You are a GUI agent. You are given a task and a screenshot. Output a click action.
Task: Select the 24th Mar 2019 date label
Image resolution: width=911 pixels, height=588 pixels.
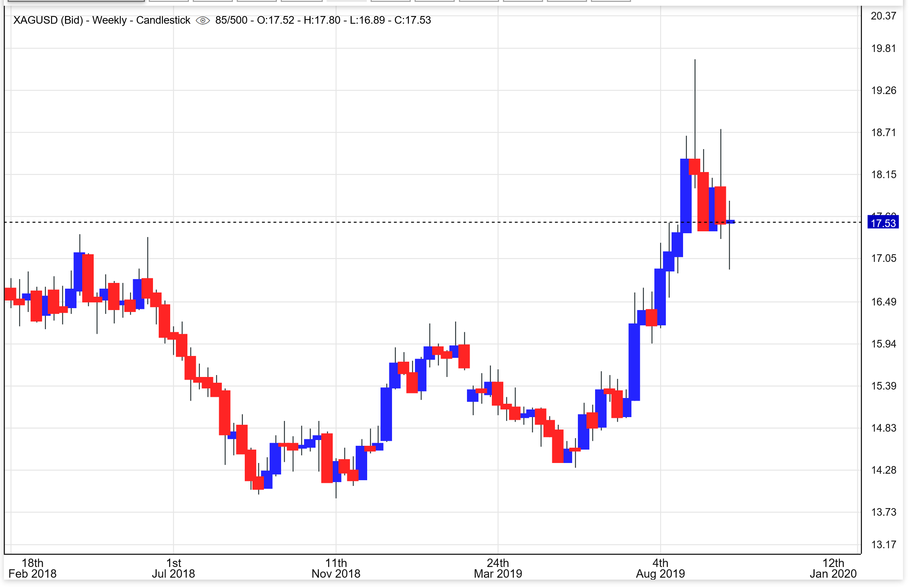(x=498, y=569)
